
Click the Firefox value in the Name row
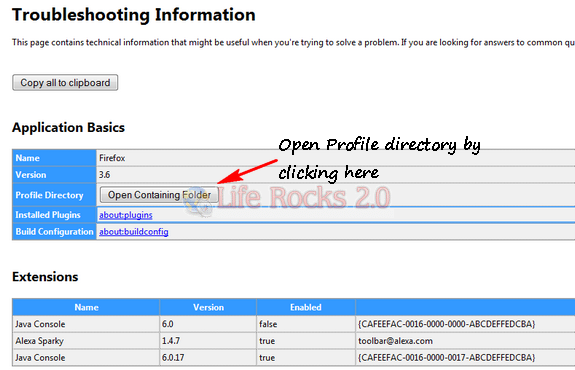point(112,158)
